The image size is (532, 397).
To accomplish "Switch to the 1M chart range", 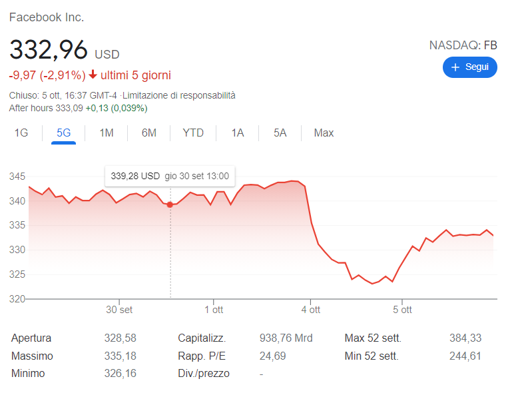I will coord(107,133).
